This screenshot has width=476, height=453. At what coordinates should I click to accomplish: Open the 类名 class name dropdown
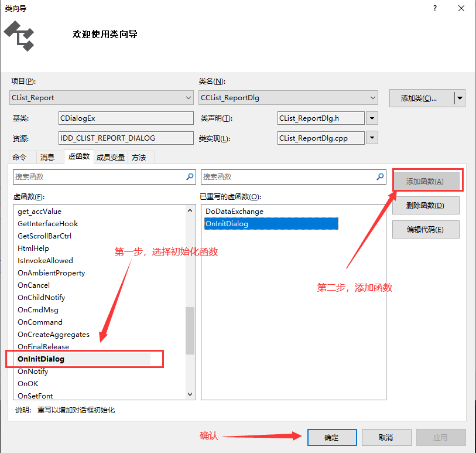[x=372, y=98]
